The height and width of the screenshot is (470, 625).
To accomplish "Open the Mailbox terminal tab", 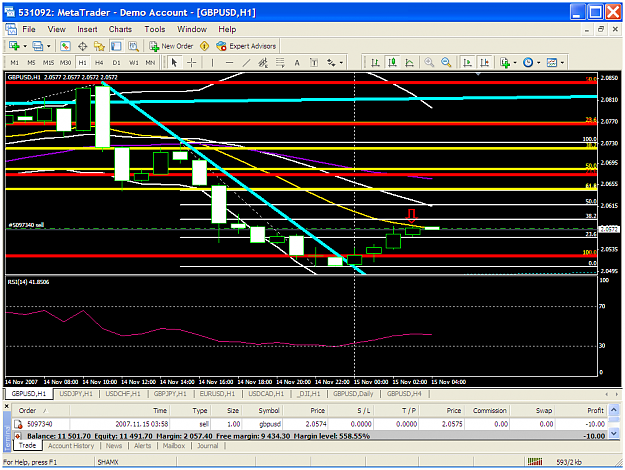I will pos(174,446).
